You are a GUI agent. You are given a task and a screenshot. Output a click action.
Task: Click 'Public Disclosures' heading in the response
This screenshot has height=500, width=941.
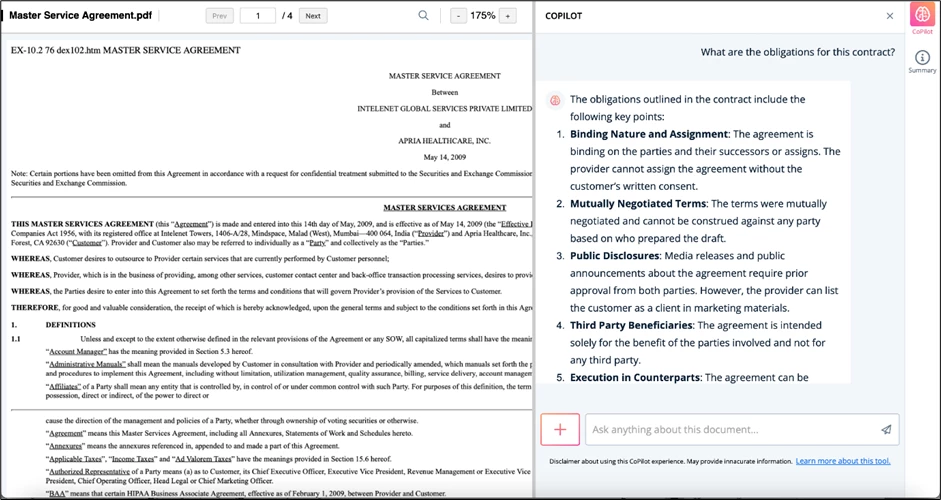(615, 256)
